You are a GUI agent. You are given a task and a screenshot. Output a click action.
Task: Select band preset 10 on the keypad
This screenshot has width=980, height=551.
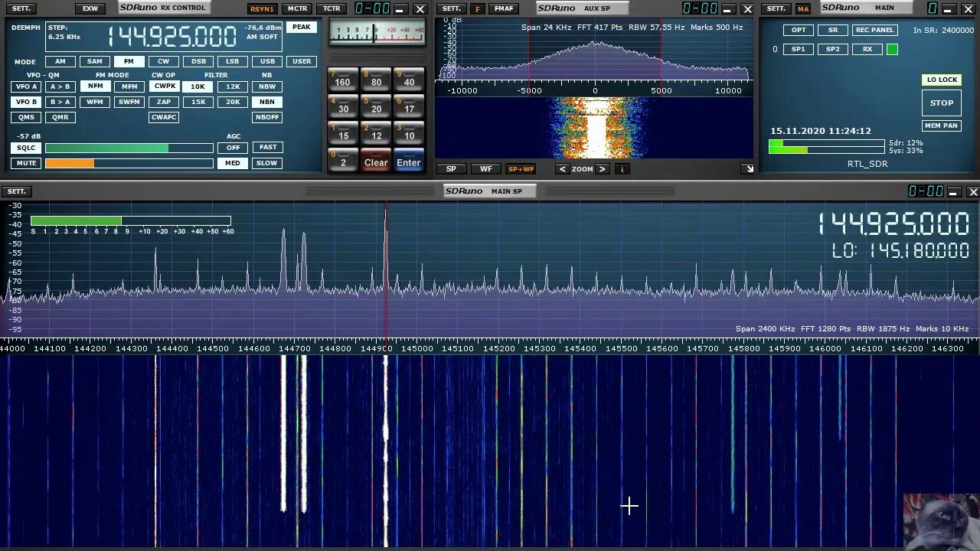point(409,133)
